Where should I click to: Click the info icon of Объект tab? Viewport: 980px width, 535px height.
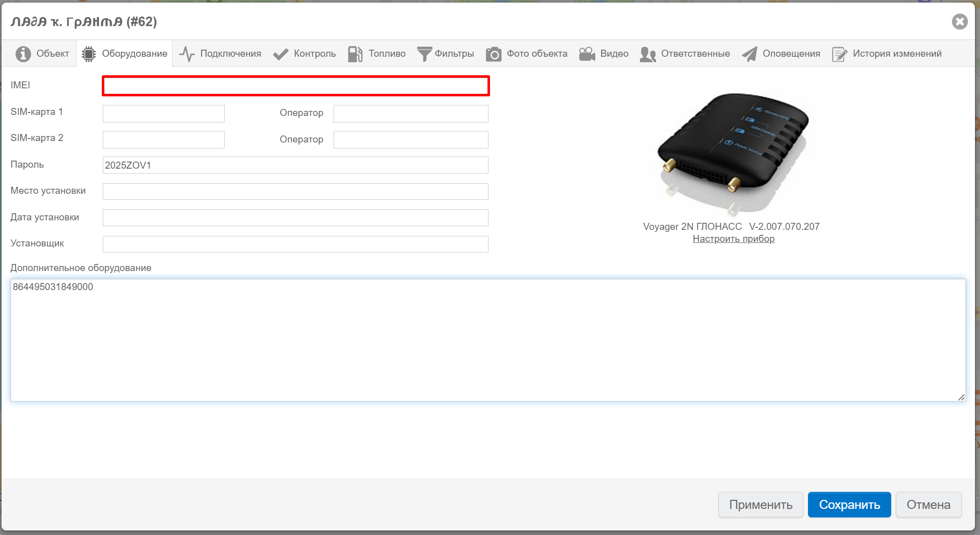click(23, 54)
